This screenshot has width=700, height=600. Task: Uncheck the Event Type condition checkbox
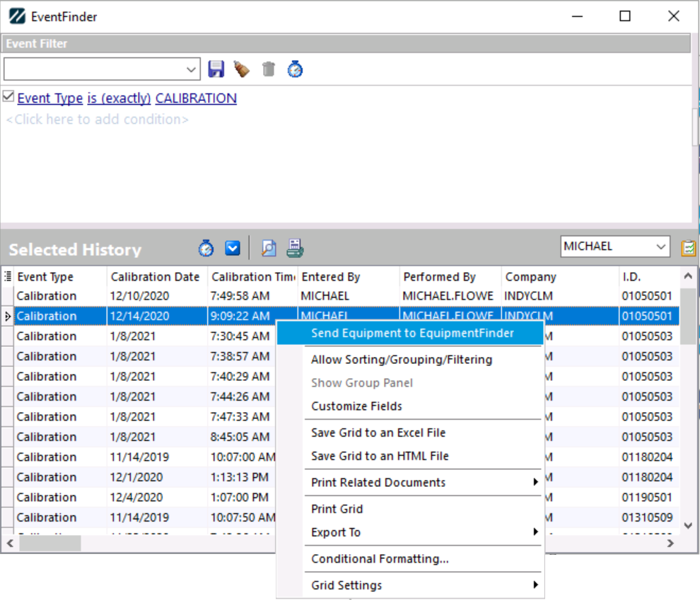coord(8,97)
